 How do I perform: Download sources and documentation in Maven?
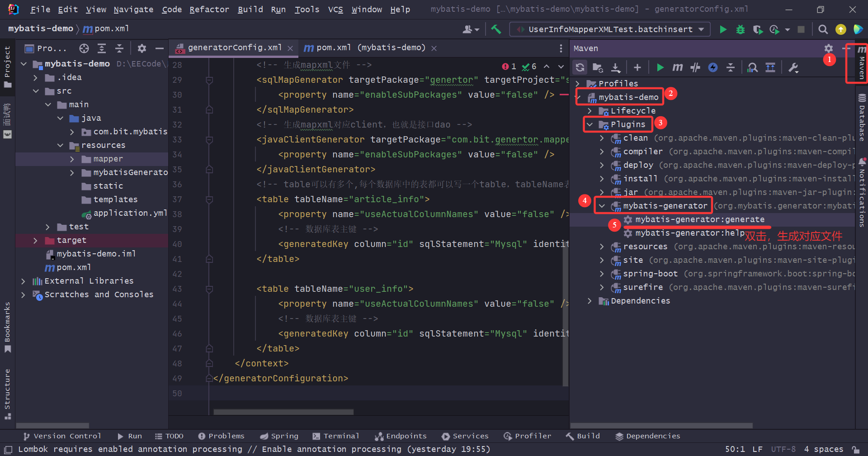616,67
